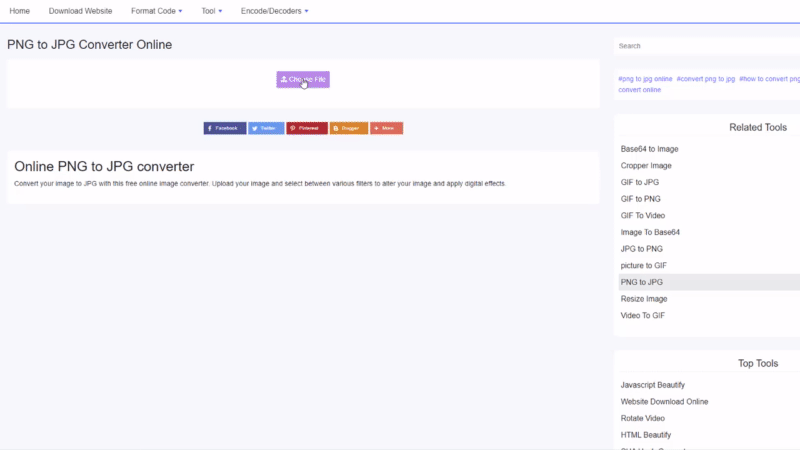Open the More sharing options button
Screen dimensions: 800x450
[x=386, y=128]
